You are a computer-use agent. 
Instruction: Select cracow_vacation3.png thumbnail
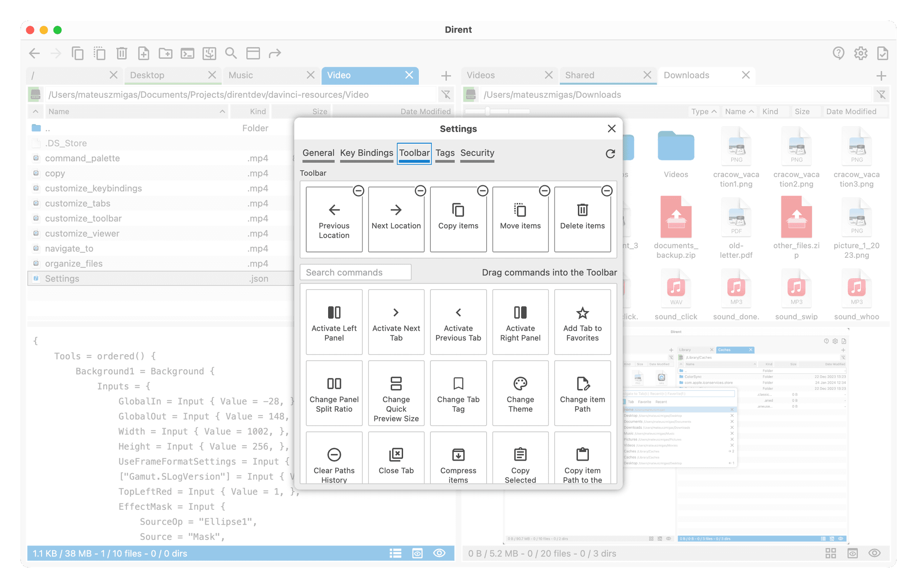[x=857, y=157]
